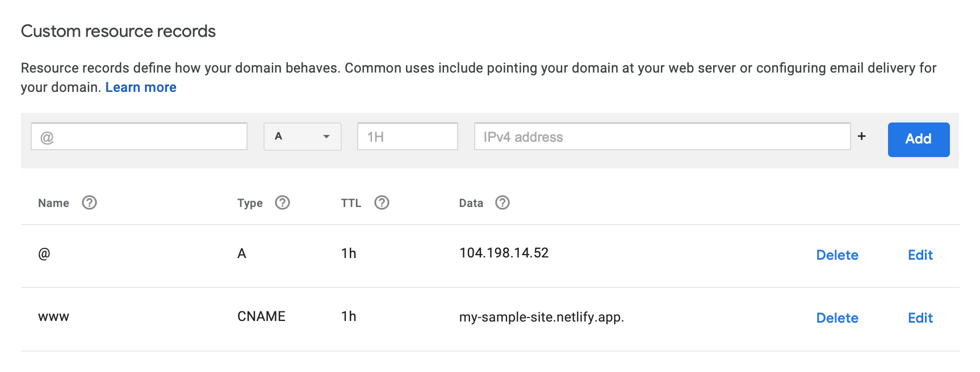Click the Add button
Viewport: 980px width, 372px height.
918,139
